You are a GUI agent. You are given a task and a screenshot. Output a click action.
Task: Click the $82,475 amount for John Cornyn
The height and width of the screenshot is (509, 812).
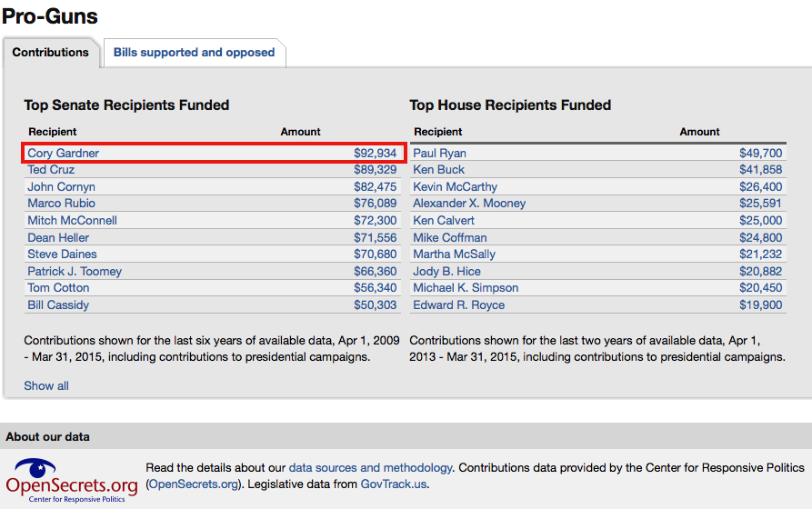[375, 187]
